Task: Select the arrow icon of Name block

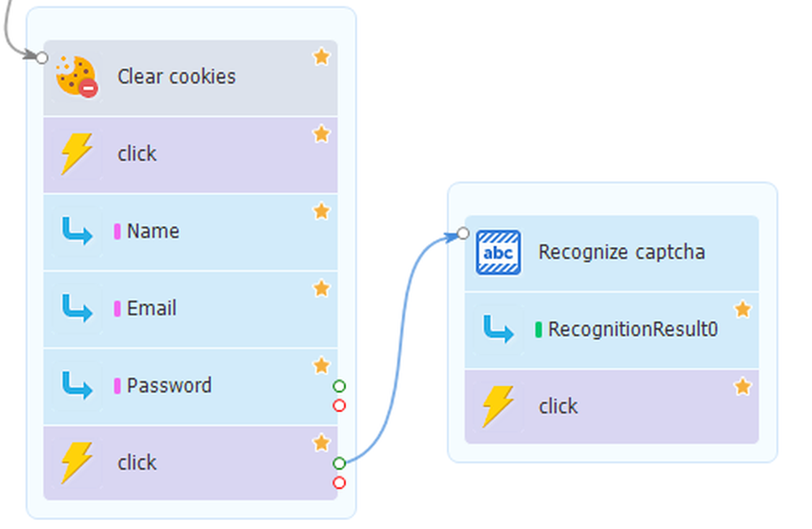Action: tap(77, 231)
